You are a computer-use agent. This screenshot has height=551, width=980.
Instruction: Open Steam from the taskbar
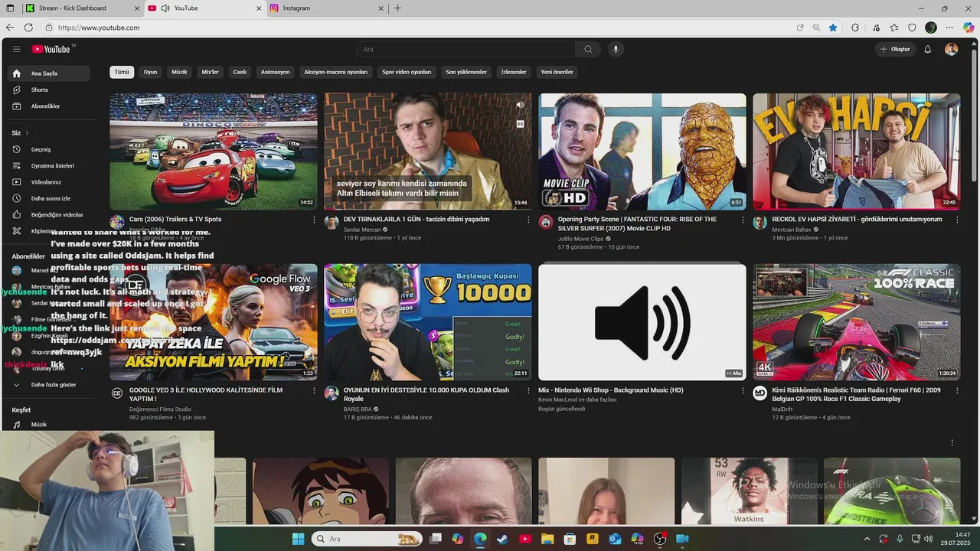click(x=502, y=539)
